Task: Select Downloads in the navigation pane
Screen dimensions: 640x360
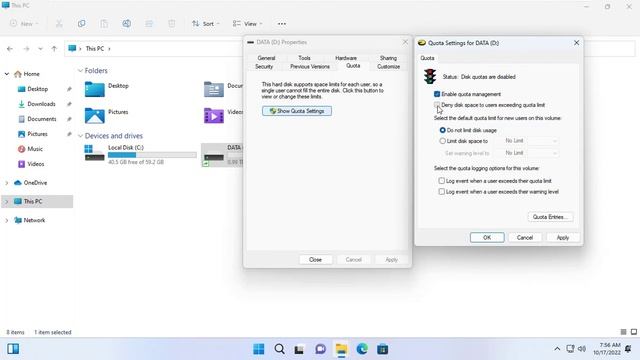Action: (41, 104)
